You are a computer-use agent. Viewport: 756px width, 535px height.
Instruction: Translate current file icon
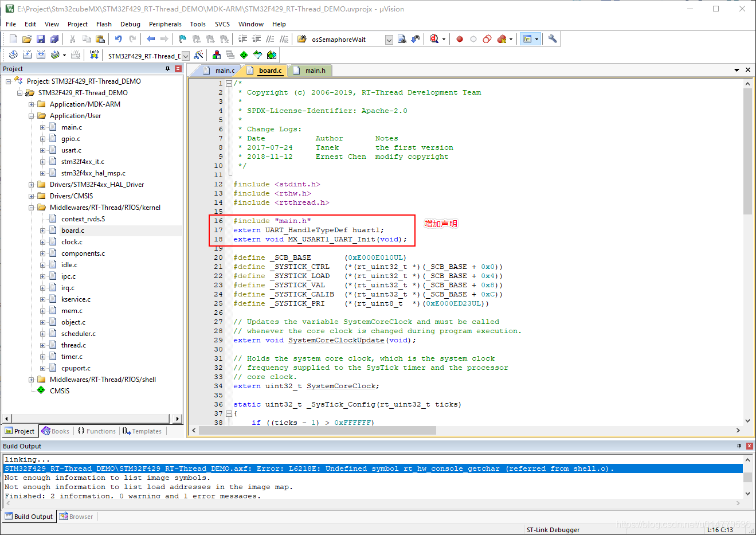click(13, 55)
